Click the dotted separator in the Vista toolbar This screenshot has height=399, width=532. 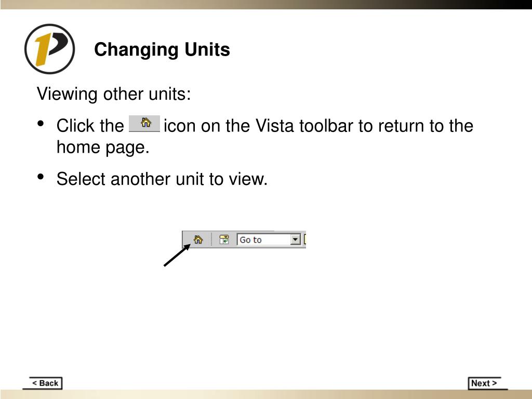pyautogui.click(x=211, y=240)
